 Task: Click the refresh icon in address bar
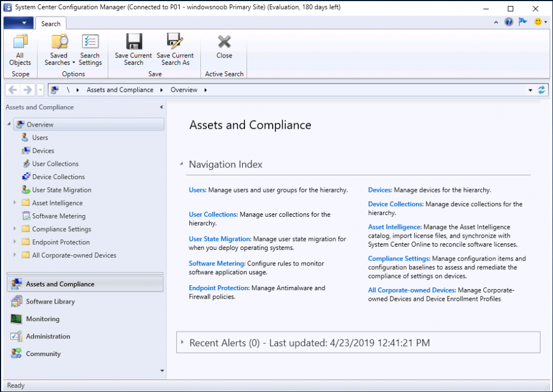click(541, 90)
